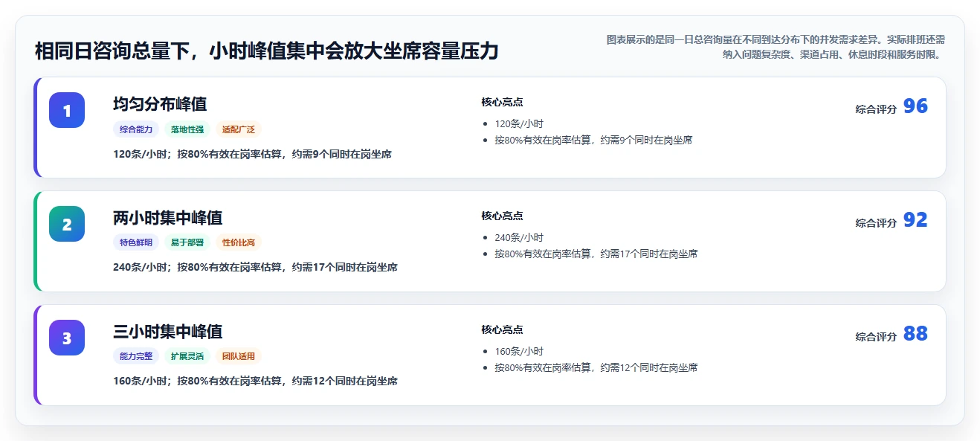980x441 pixels.
Task: Click the 能力完整 tag
Action: pos(136,356)
